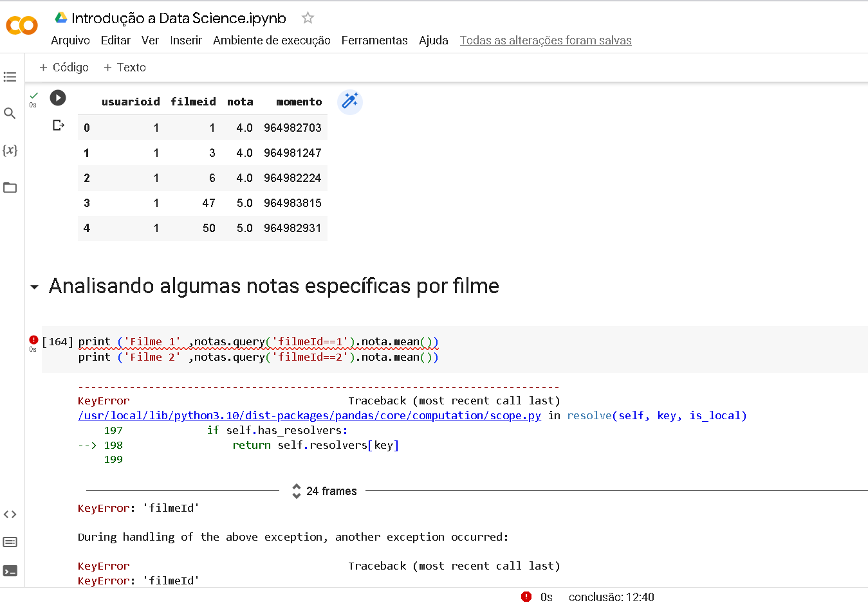Click the second code line with Filme 2
868x605 pixels.
[258, 357]
